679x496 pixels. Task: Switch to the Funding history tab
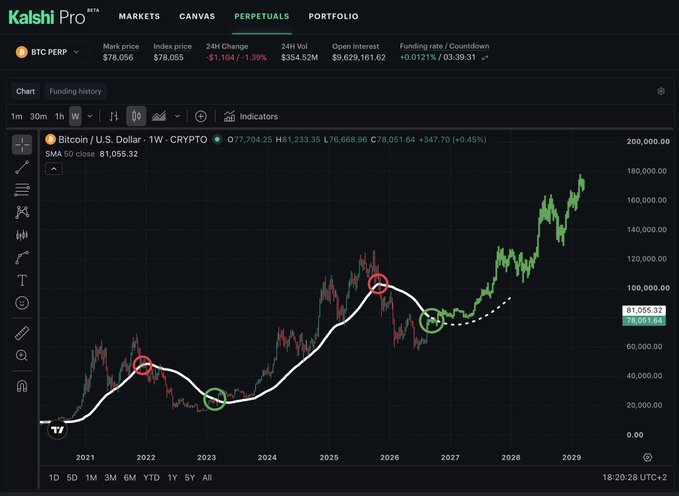(x=75, y=91)
